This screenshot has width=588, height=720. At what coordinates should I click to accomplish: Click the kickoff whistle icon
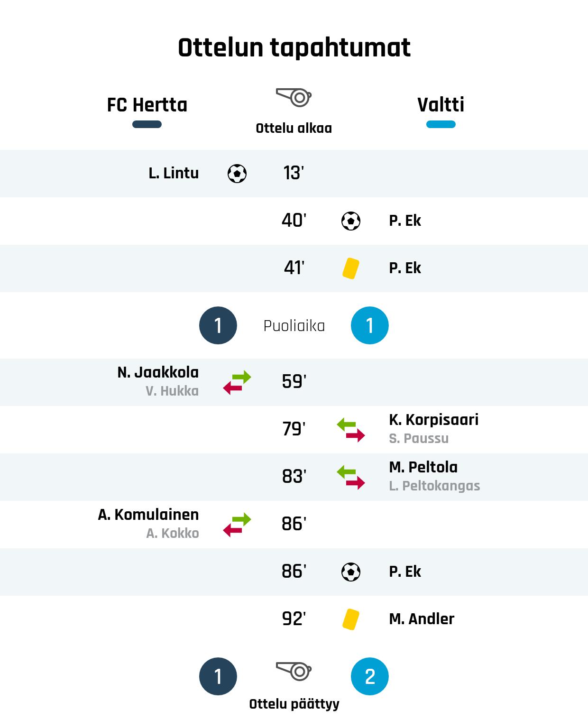tap(294, 97)
